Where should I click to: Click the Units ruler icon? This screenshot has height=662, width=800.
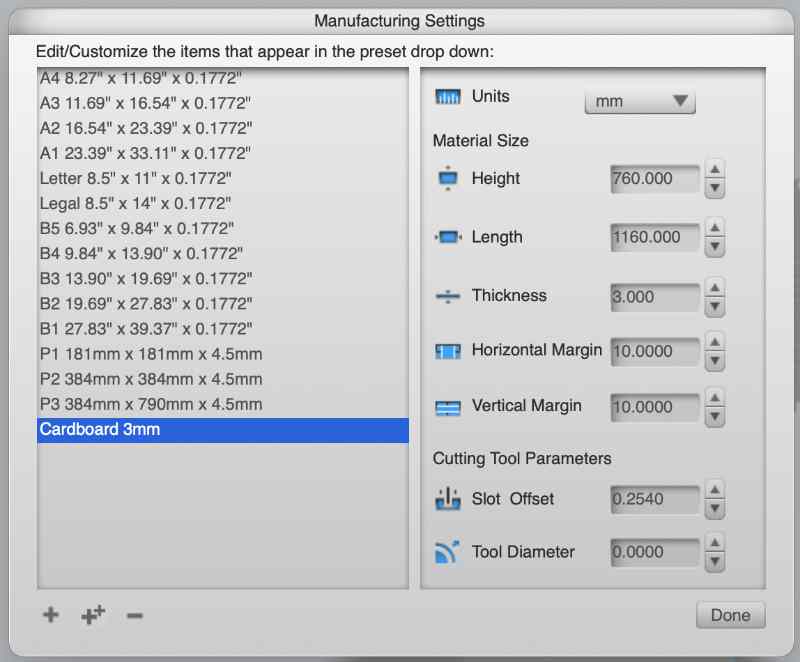(x=447, y=97)
